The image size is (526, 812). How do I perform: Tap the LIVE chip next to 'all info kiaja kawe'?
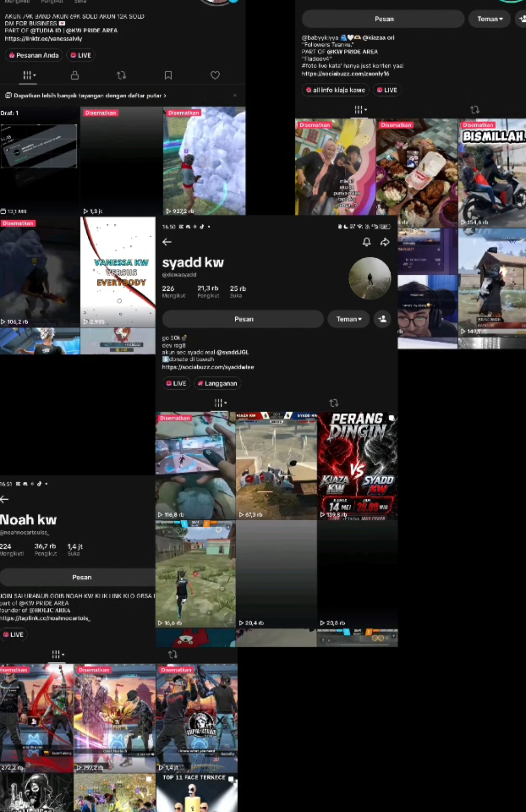pyautogui.click(x=387, y=90)
